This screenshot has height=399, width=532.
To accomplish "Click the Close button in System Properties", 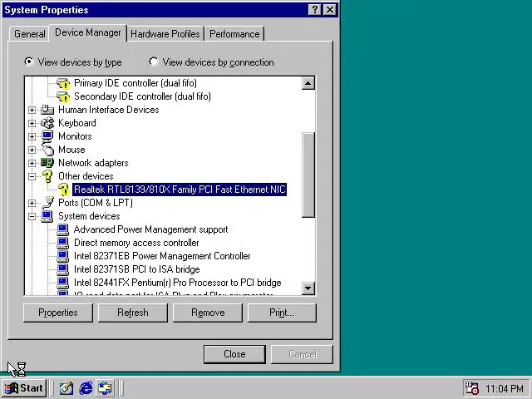I will pos(234,354).
